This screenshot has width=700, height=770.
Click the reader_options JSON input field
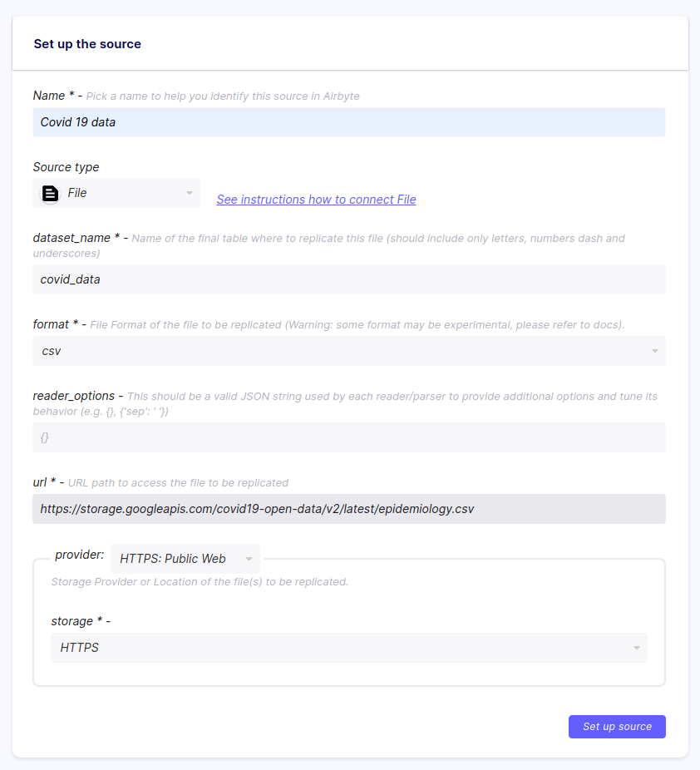point(349,437)
